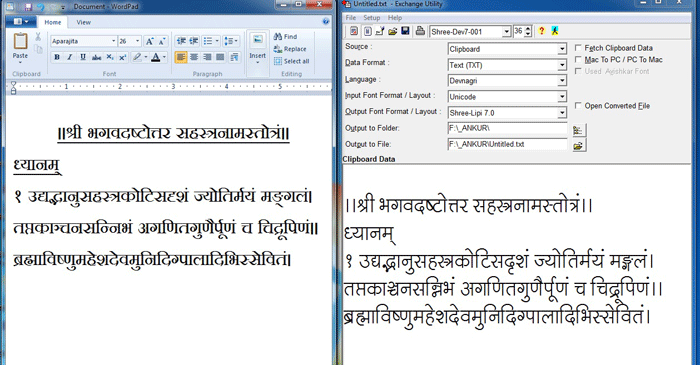Open the WordPad application menu button

(21, 21)
